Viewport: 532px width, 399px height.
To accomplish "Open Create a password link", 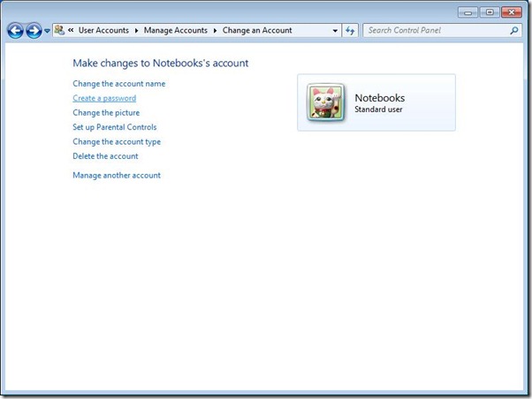I will [x=104, y=98].
